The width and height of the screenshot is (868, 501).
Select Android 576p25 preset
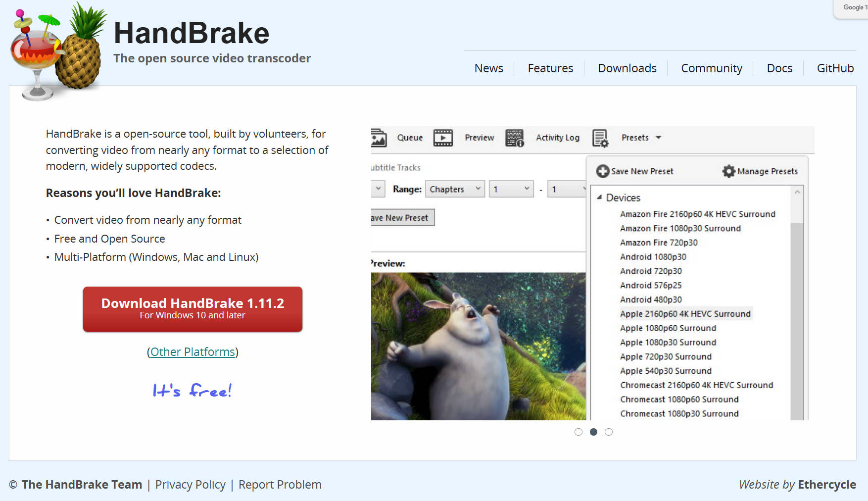coord(651,286)
